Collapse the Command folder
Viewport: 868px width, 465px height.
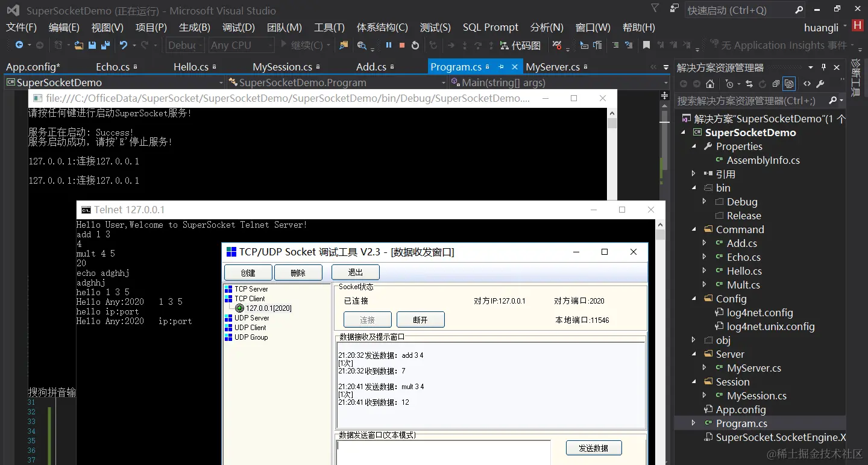(x=693, y=229)
